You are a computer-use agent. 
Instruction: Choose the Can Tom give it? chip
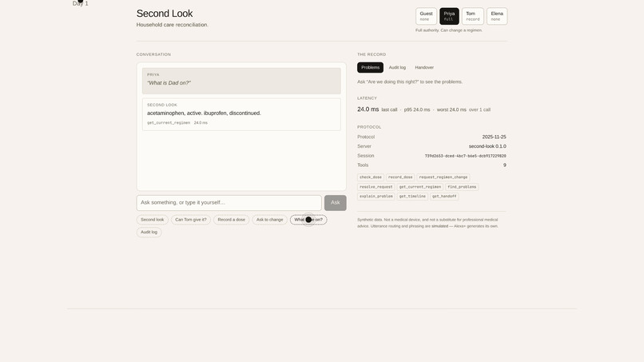[x=191, y=220]
